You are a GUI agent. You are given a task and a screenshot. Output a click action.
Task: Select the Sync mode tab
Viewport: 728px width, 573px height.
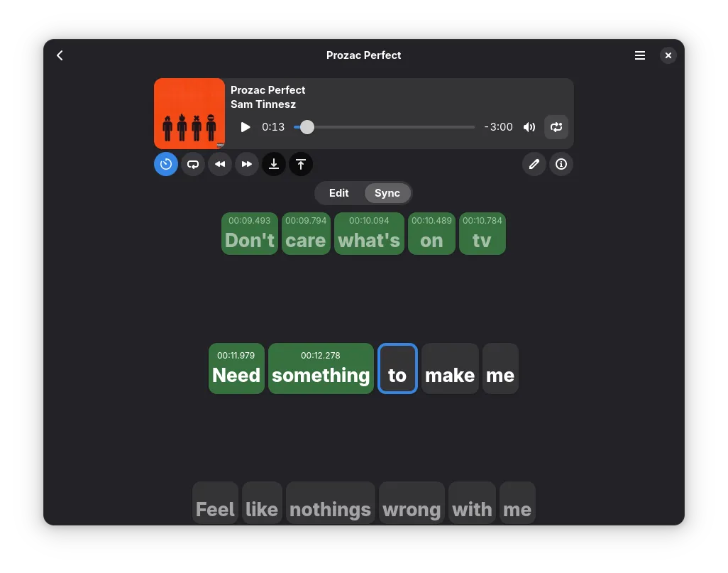coord(387,193)
